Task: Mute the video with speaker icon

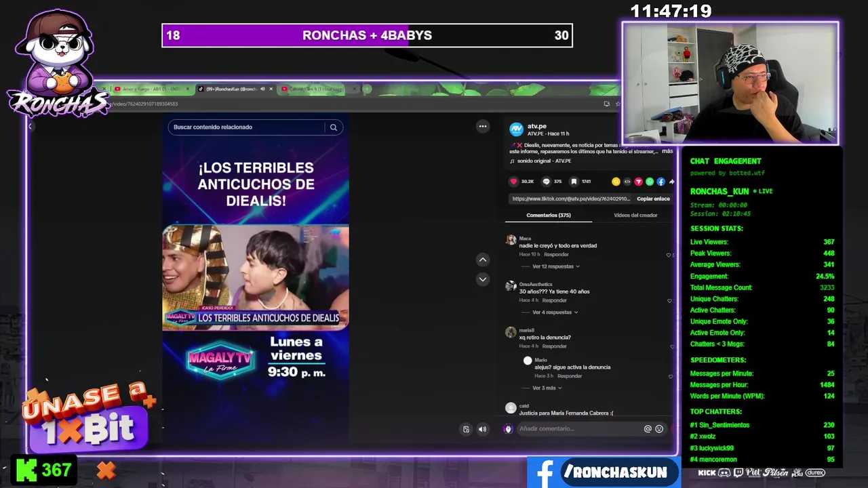Action: point(482,429)
